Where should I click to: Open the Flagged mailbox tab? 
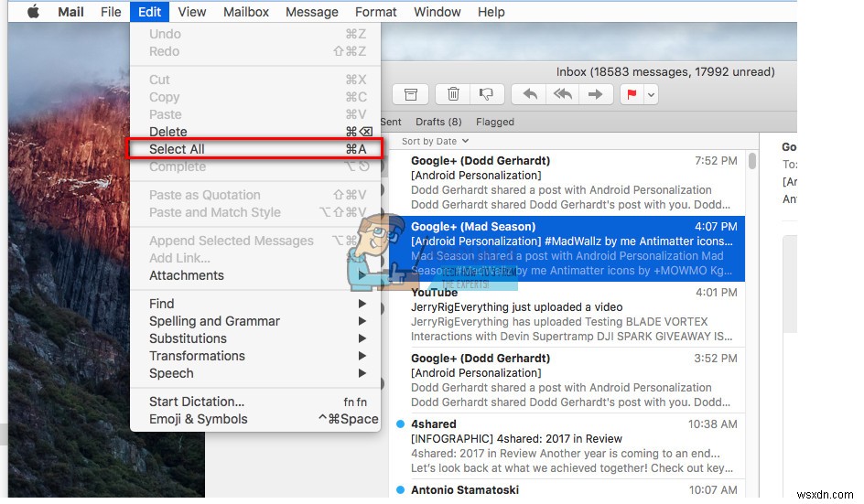coord(495,122)
